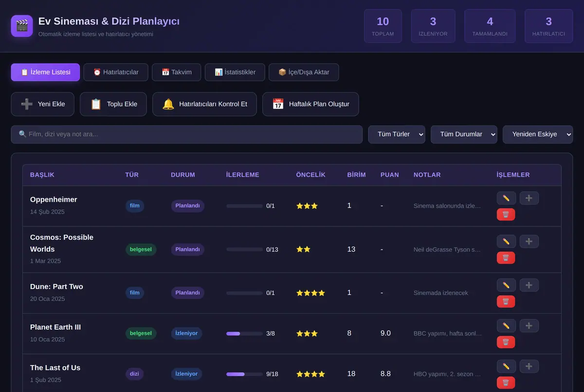Delete Oppenheimer using the red trash icon

click(506, 214)
